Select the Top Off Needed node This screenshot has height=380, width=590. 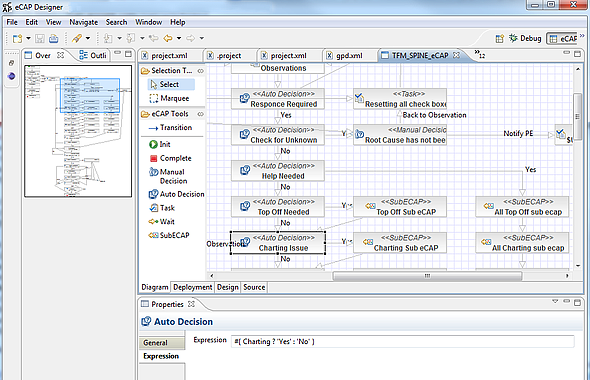coord(278,207)
